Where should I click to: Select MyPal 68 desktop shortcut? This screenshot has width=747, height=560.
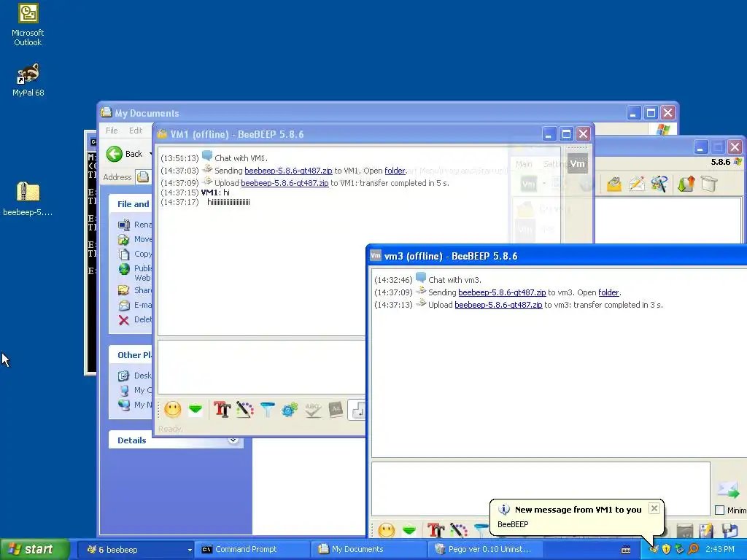point(28,80)
